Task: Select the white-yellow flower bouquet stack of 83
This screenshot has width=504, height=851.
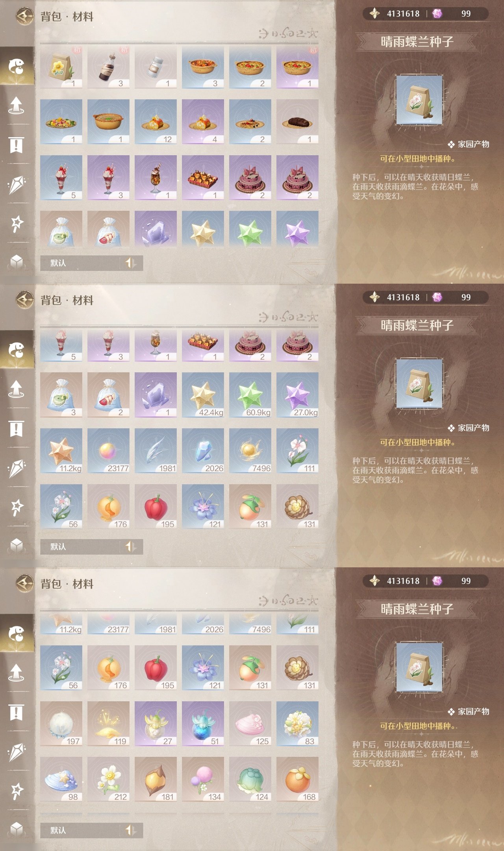Action: [297, 723]
